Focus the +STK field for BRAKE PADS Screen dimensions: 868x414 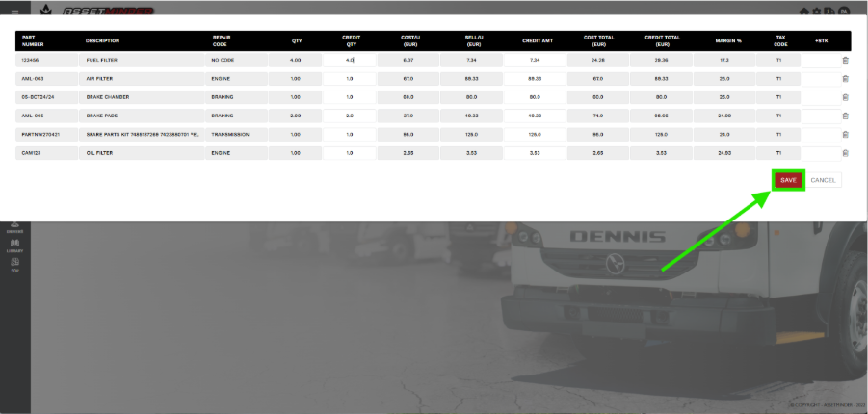point(822,116)
